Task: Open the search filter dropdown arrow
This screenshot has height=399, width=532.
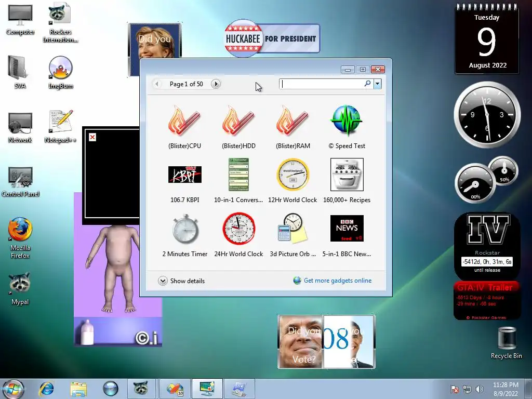Action: pyautogui.click(x=377, y=84)
